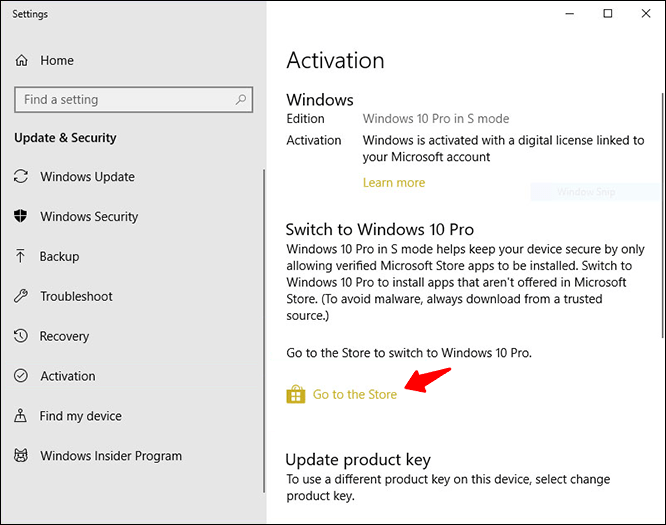666x525 pixels.
Task: Click the Troubleshoot wrench icon
Action: point(20,296)
